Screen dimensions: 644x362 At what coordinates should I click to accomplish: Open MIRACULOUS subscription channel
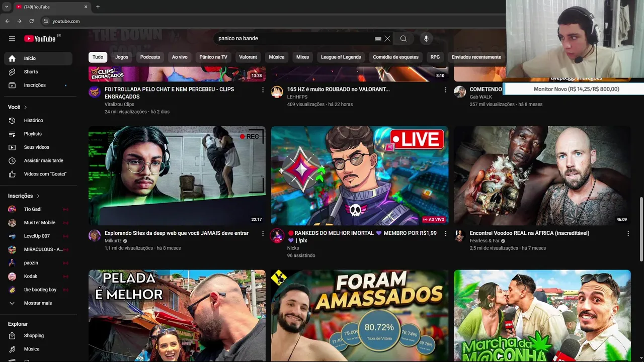click(x=38, y=249)
